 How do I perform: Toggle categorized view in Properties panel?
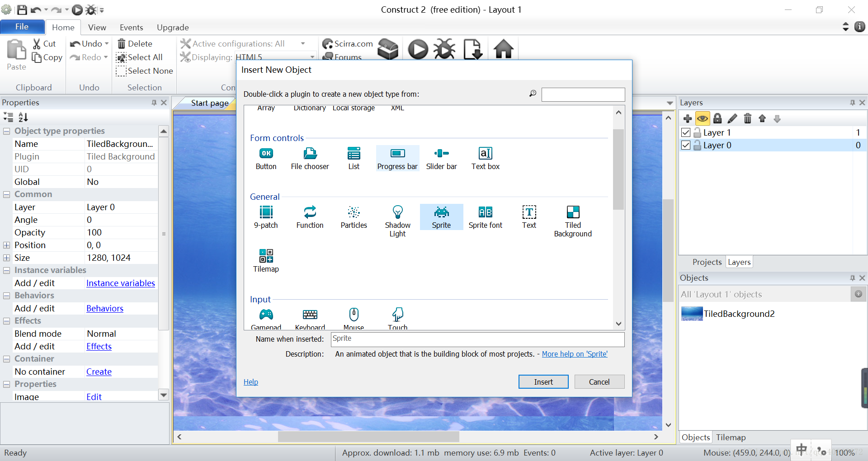(9, 118)
